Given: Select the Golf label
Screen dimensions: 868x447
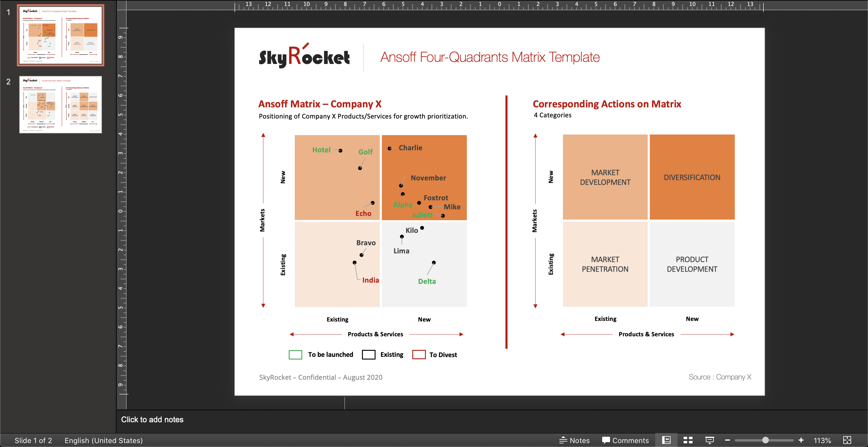Looking at the screenshot, I should (x=366, y=152).
